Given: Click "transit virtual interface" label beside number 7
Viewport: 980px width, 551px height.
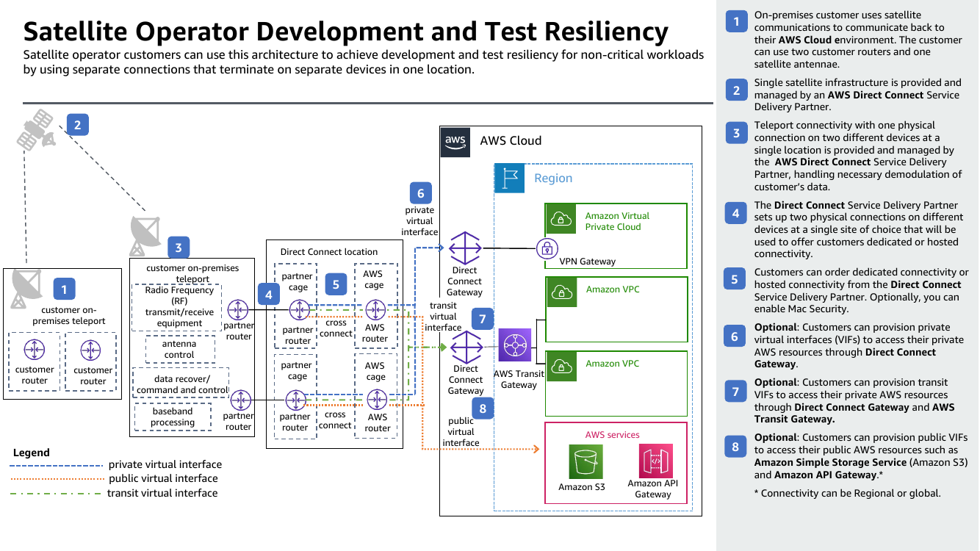Looking at the screenshot, I should [x=443, y=317].
